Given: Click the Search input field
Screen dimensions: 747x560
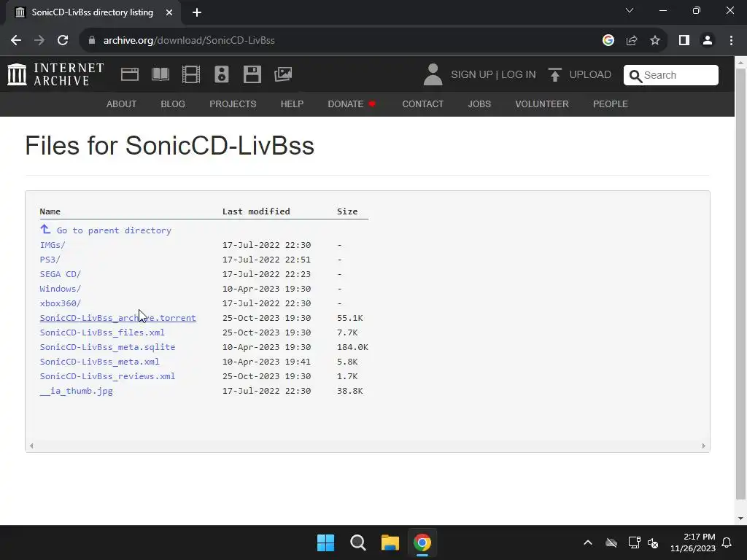Looking at the screenshot, I should (671, 75).
